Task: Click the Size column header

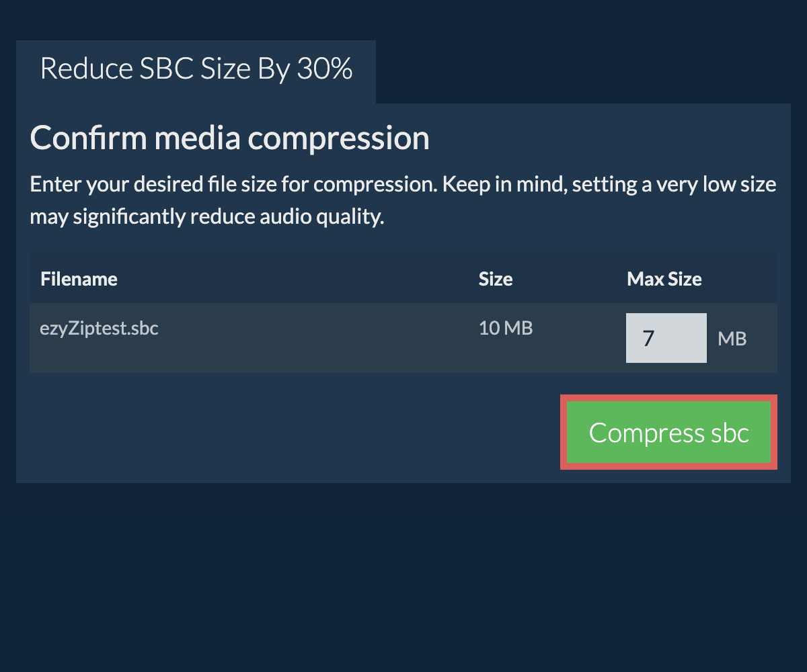Action: (496, 279)
